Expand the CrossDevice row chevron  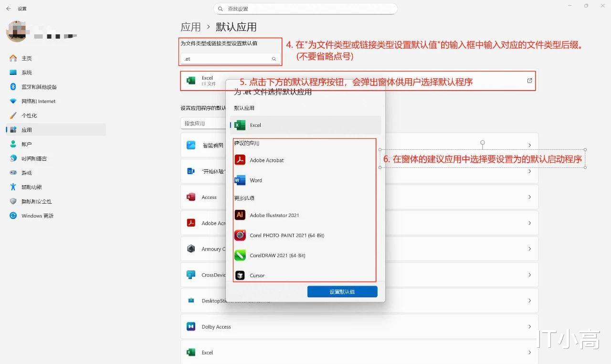529,275
